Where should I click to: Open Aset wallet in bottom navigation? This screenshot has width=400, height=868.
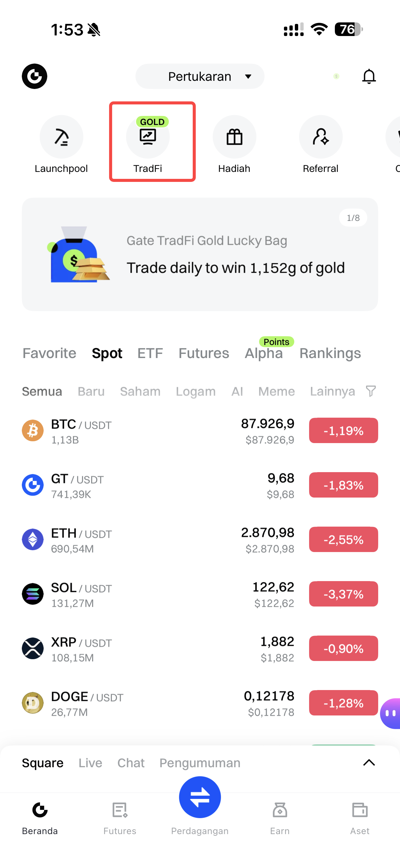point(359,817)
